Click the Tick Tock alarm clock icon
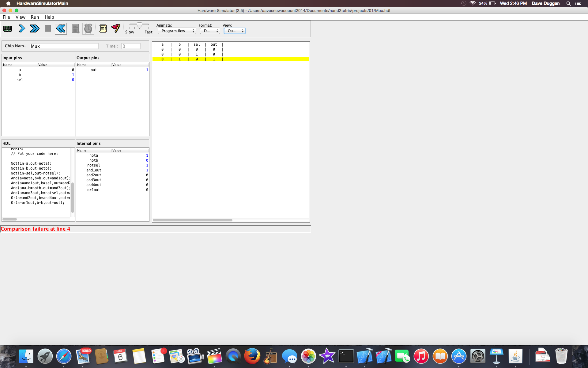The image size is (588, 368). (x=88, y=29)
